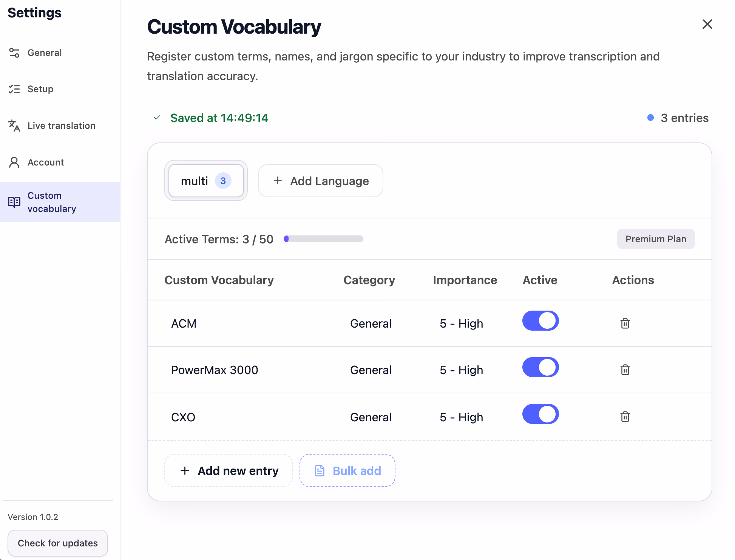Delete the PowerMax 3000 entry
Screen dimensions: 735x560
tap(625, 370)
